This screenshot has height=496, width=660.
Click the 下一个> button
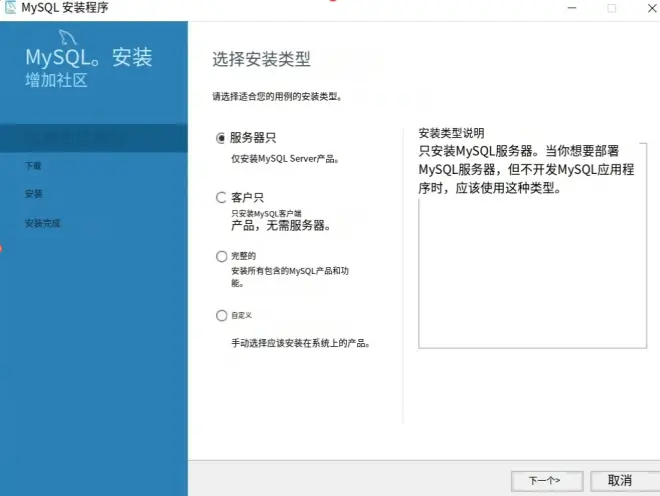pyautogui.click(x=547, y=481)
